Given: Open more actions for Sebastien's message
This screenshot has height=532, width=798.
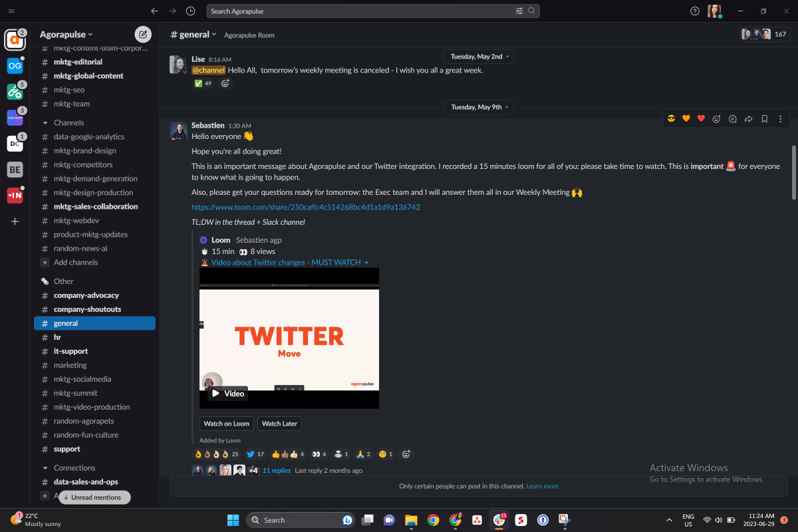Looking at the screenshot, I should click(x=780, y=119).
